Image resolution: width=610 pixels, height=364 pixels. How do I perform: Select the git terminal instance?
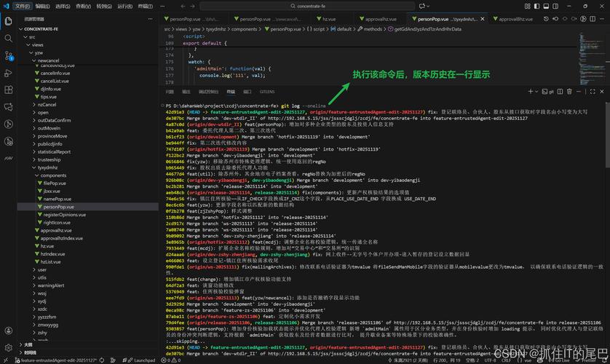click(547, 92)
